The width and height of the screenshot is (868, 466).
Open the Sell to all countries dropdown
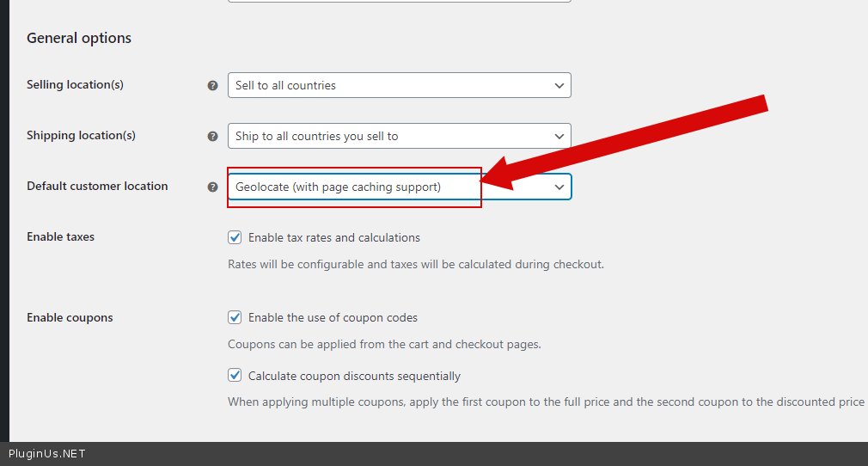399,85
